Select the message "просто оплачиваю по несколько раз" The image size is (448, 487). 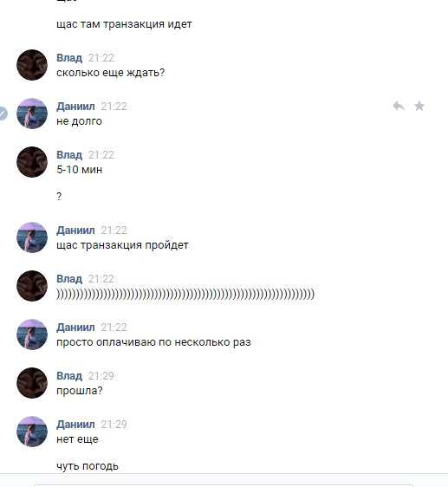pos(153,342)
